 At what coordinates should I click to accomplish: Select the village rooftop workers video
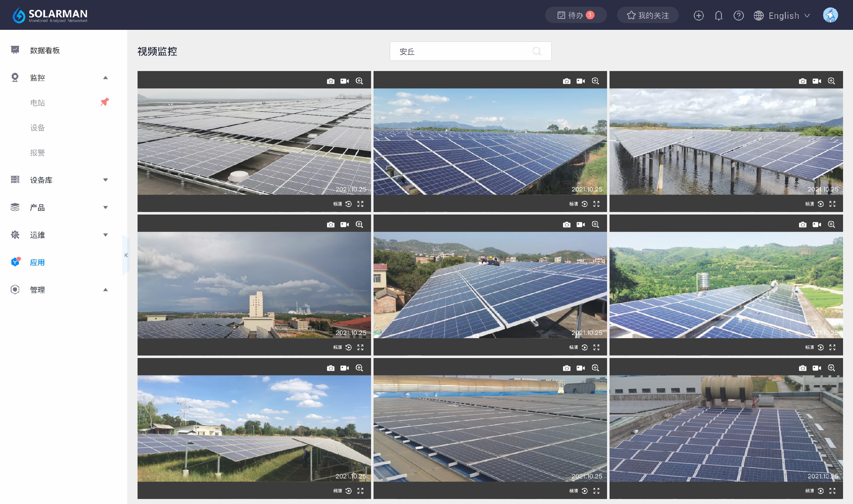[490, 285]
